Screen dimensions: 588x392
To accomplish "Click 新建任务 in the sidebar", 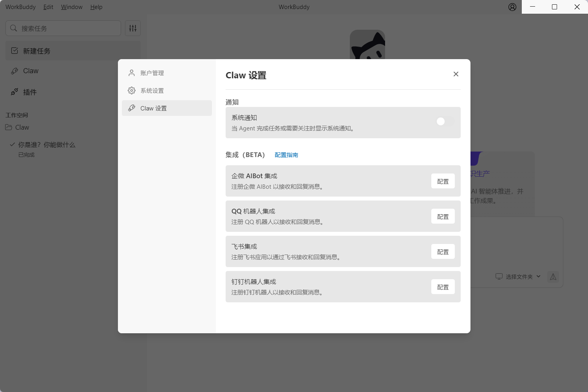I will (x=73, y=51).
